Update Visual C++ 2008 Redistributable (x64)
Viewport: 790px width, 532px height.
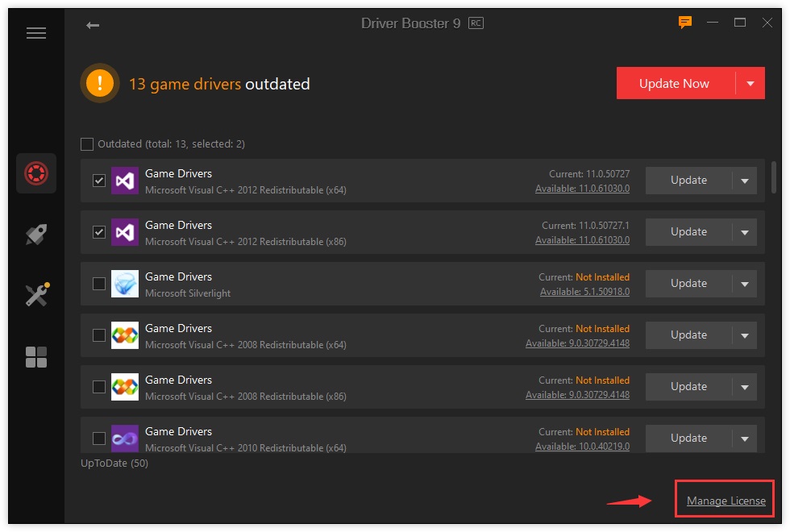[x=688, y=335]
